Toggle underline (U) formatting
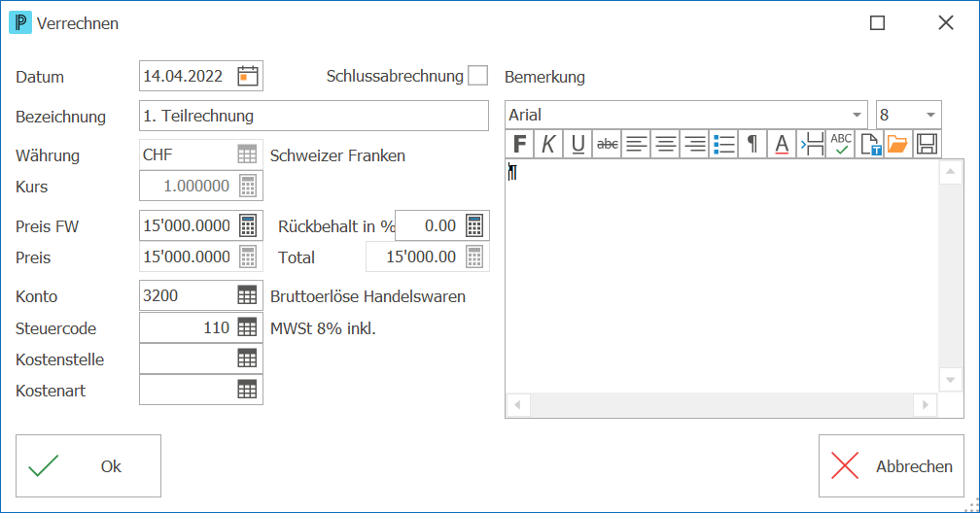This screenshot has height=513, width=980. [577, 145]
